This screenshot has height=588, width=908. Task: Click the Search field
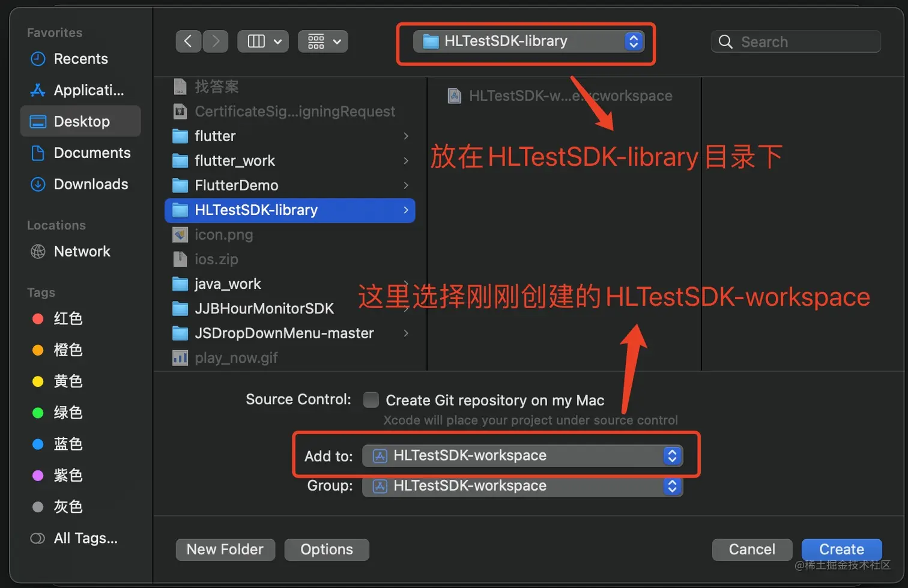pyautogui.click(x=796, y=41)
